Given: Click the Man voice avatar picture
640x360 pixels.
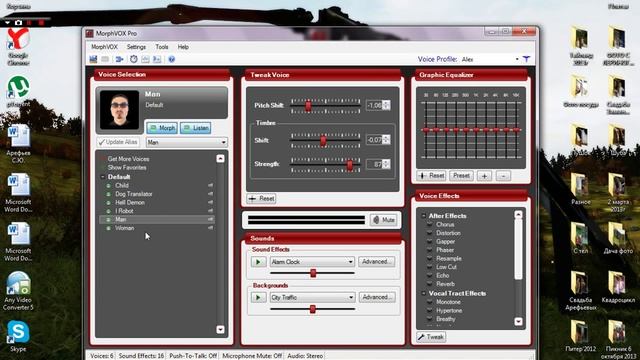Looking at the screenshot, I should (x=119, y=110).
